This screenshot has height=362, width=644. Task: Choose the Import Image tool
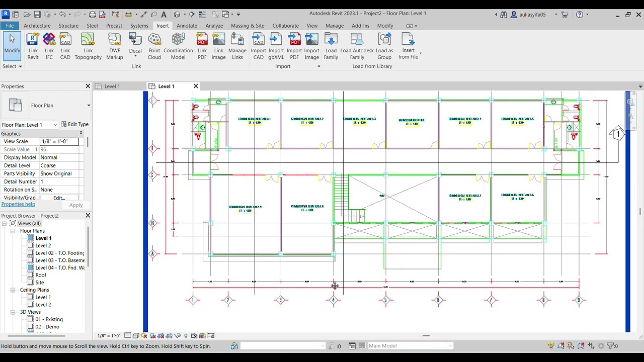(312, 46)
